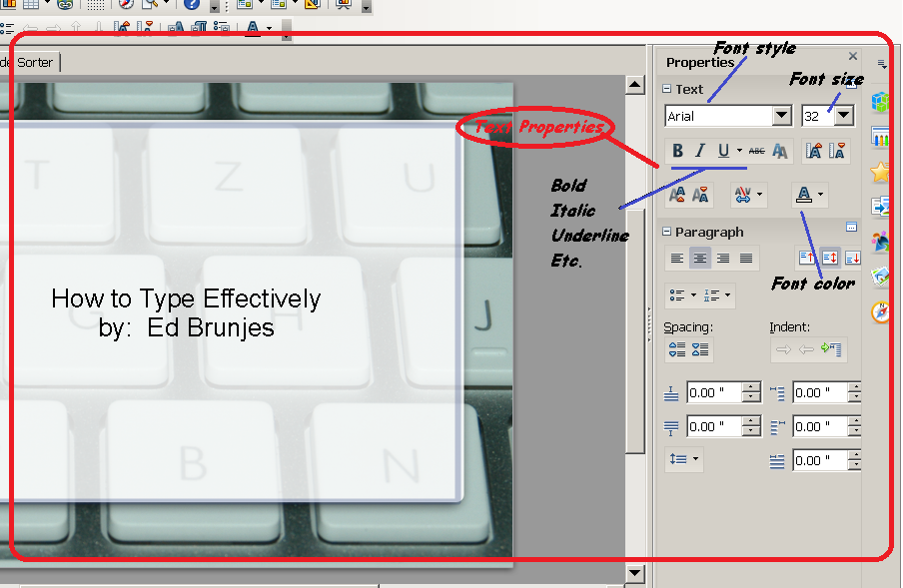Decrease font size in Text panel
Viewport: 903px width, 588px height.
tap(837, 152)
